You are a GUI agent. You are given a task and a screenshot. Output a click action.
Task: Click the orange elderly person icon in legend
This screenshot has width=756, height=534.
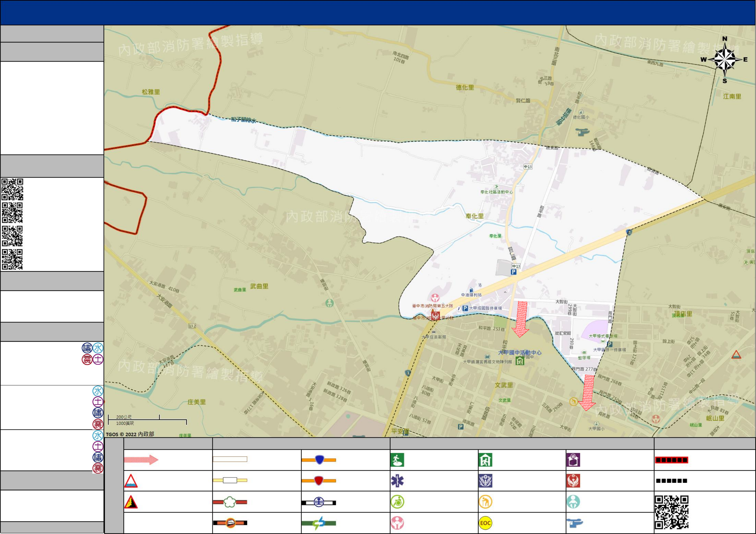485,502
